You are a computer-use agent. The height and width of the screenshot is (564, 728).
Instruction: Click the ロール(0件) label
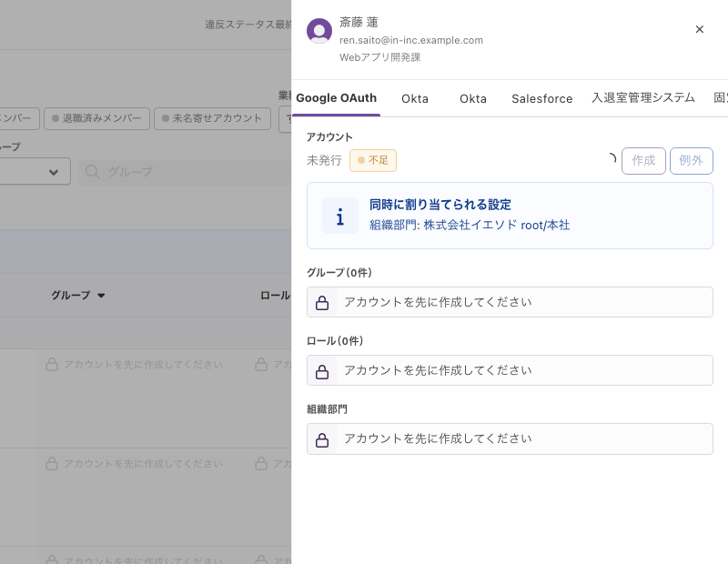335,341
